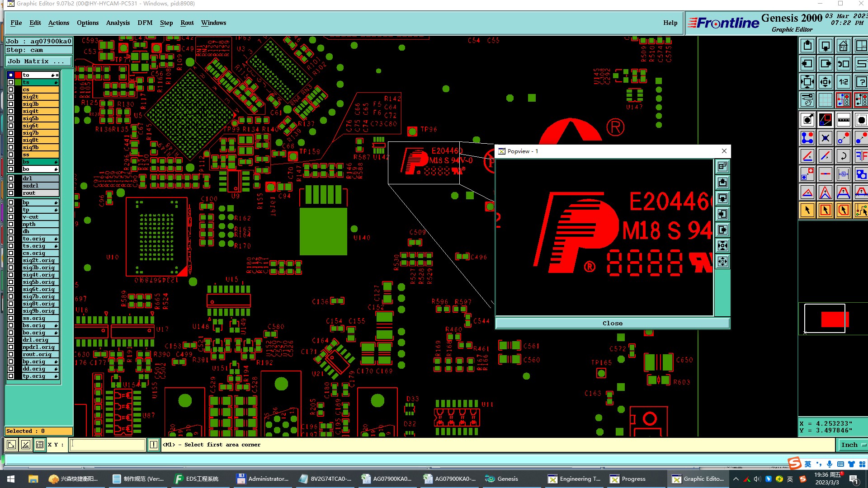
Task: Open the DFM menu
Action: 145,23
